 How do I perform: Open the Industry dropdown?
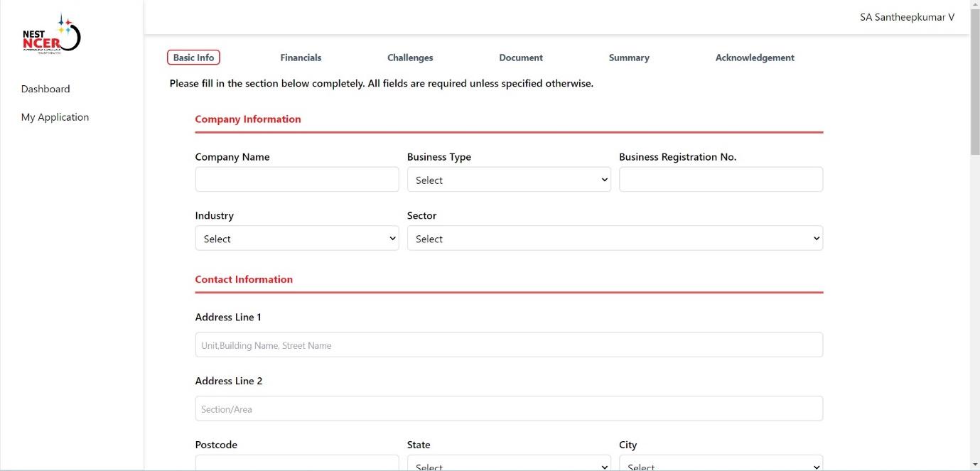click(x=296, y=239)
